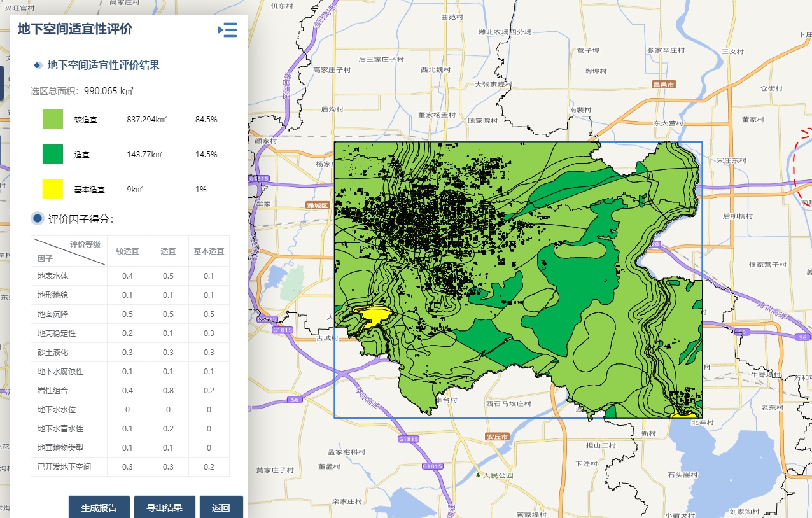Collapse the panel using the list-menu icon

227,30
